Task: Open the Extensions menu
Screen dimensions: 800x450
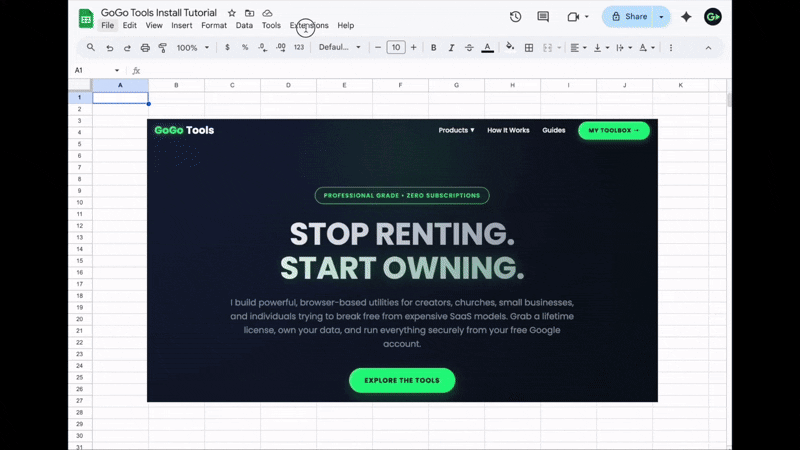Action: click(x=309, y=26)
